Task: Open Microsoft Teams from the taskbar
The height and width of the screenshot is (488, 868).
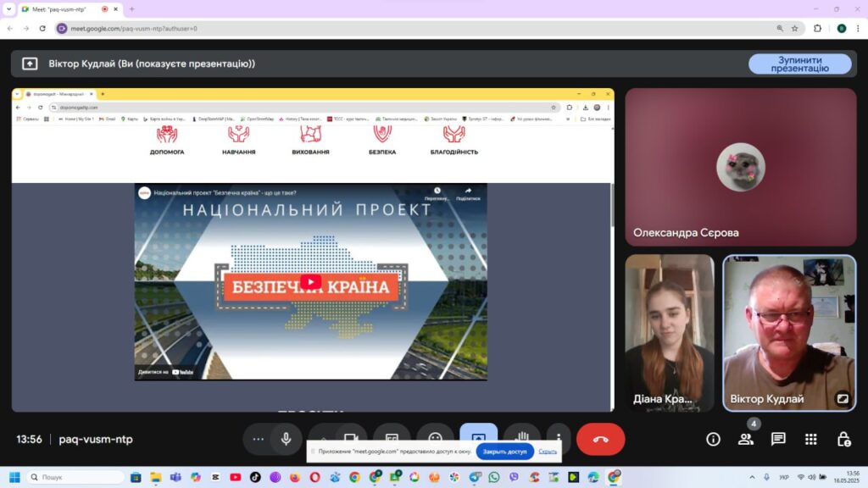Action: (x=175, y=477)
